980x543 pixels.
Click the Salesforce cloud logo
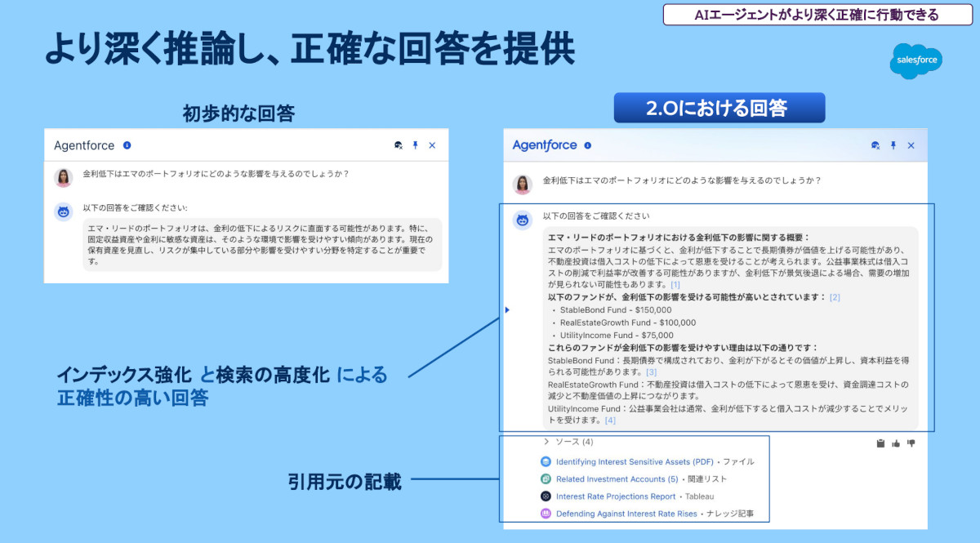(x=915, y=61)
